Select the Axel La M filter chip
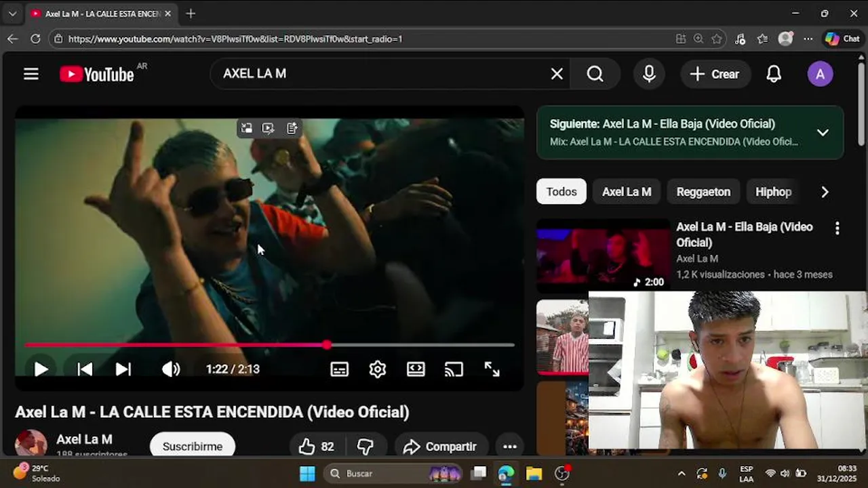868x488 pixels. coord(627,192)
